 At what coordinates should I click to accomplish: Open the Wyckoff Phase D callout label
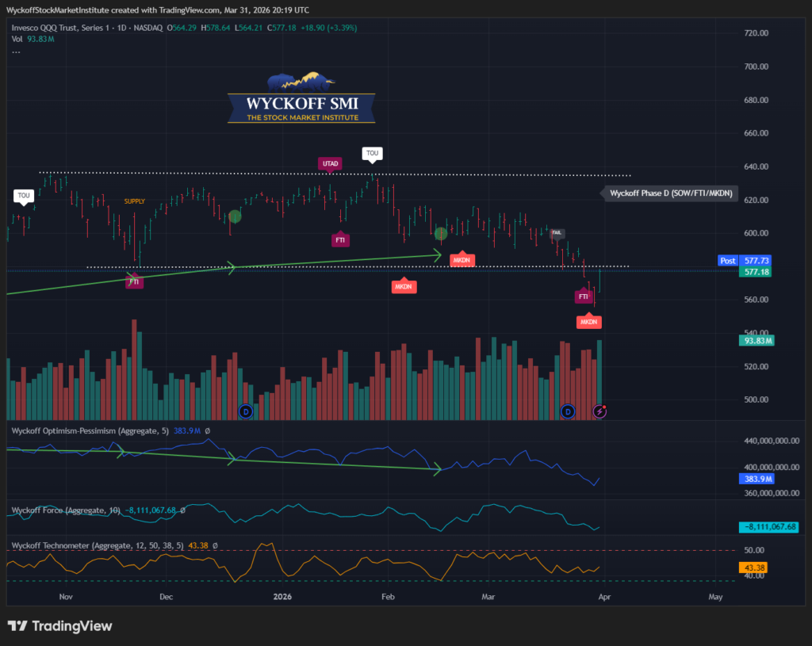(x=671, y=193)
